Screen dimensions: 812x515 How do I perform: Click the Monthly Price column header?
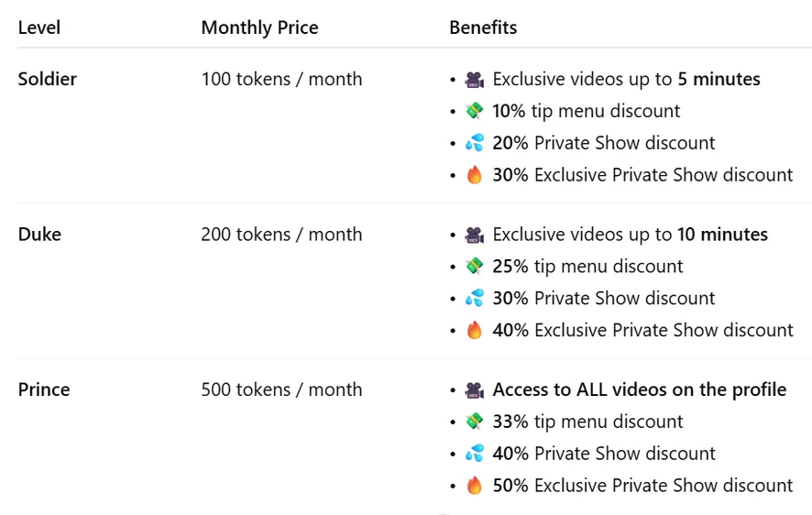click(x=259, y=27)
